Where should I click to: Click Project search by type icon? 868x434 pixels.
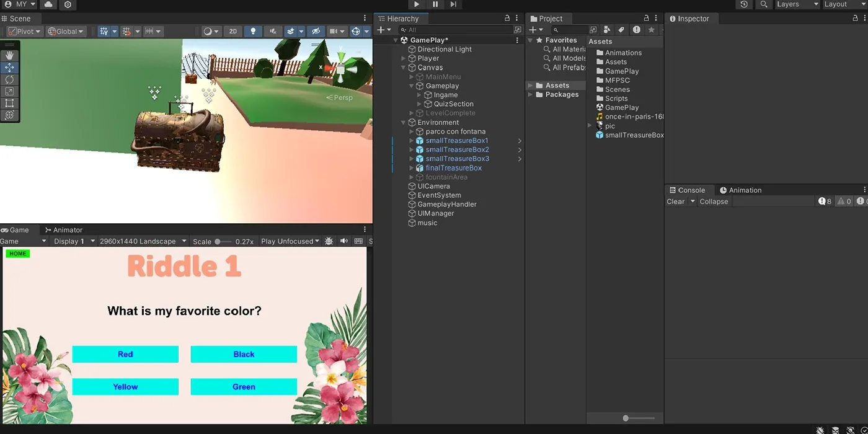pyautogui.click(x=606, y=30)
